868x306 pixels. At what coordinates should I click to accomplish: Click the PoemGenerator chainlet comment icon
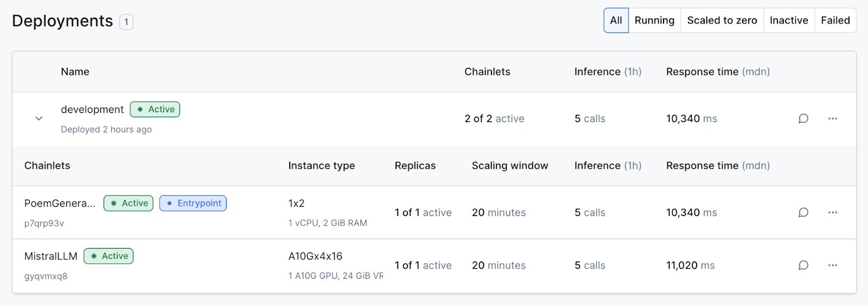(803, 212)
